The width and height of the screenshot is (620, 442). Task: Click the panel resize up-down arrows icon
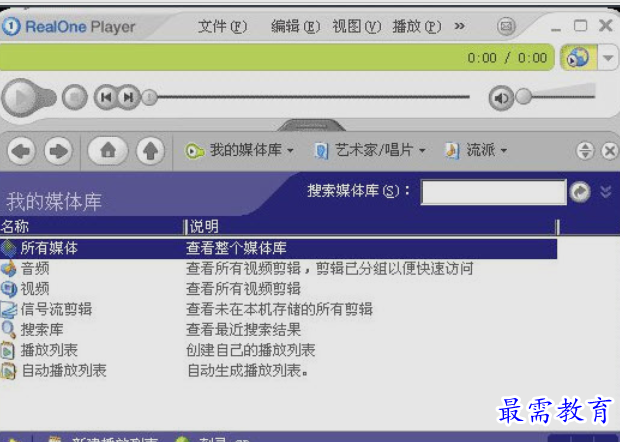(585, 151)
